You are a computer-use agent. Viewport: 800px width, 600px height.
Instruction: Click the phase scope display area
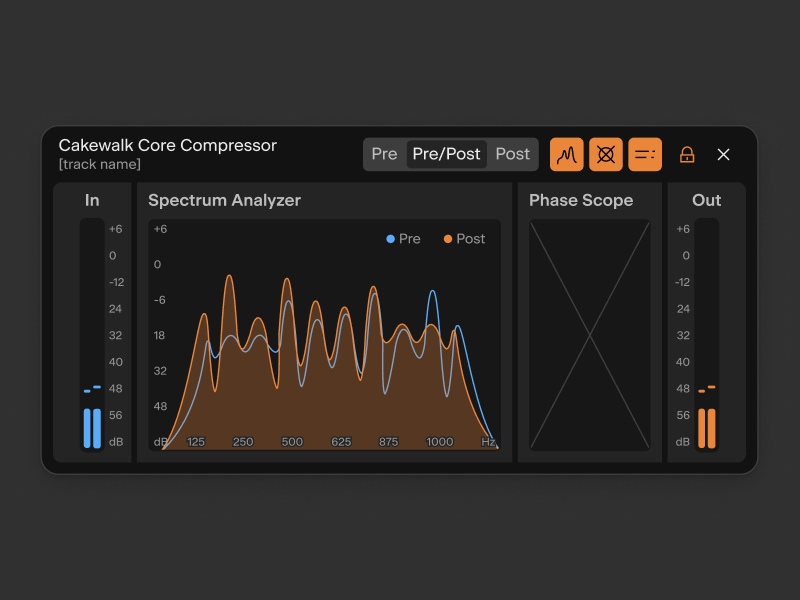pos(589,335)
